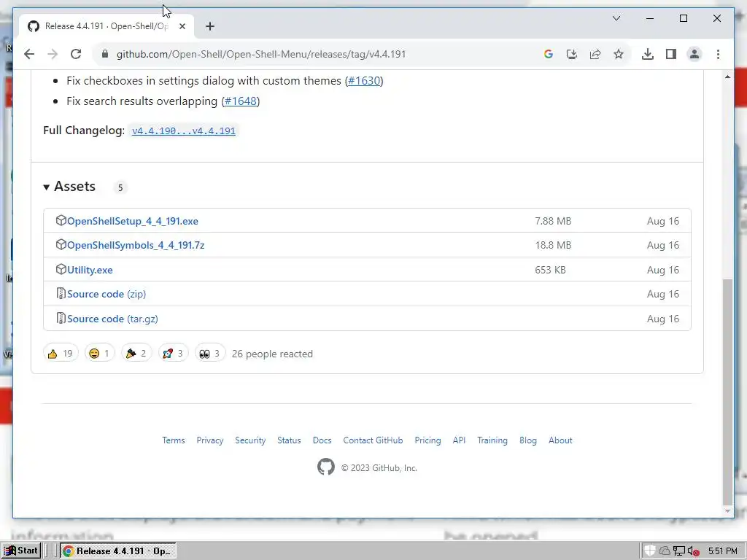The width and height of the screenshot is (747, 560).
Task: Click the GitHub logo in footer
Action: 326,467
